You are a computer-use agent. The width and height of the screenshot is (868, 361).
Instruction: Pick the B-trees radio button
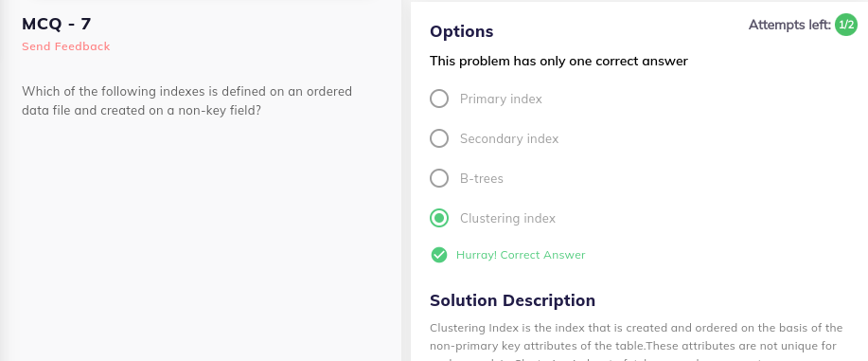[439, 178]
